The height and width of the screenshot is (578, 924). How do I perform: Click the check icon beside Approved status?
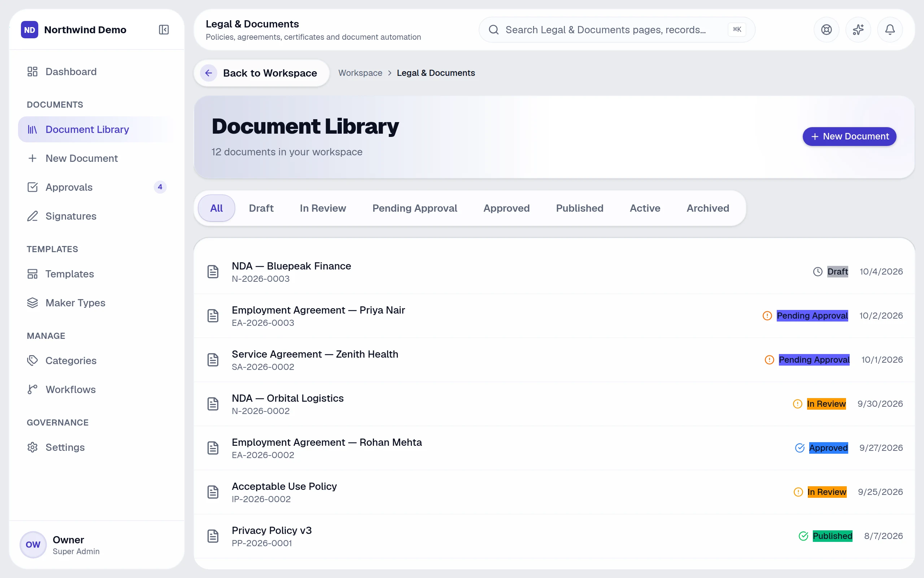[799, 448]
